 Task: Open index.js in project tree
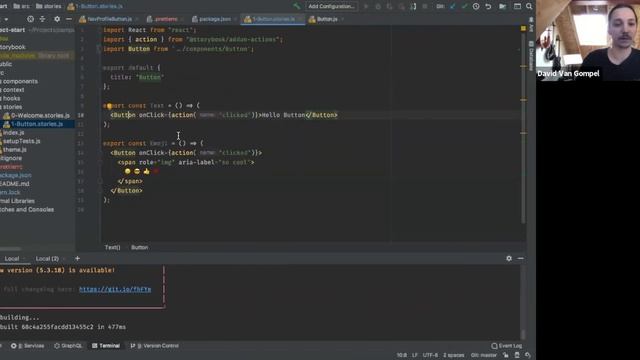(13, 133)
